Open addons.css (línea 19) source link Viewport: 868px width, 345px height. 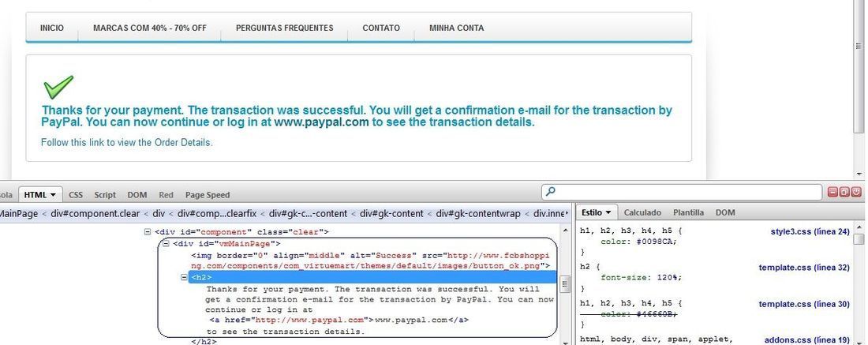coord(806,340)
